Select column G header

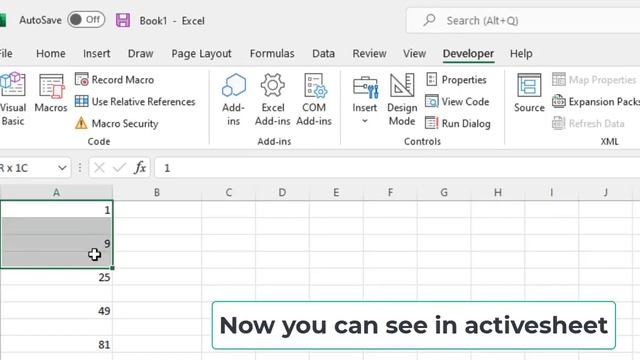tap(444, 192)
